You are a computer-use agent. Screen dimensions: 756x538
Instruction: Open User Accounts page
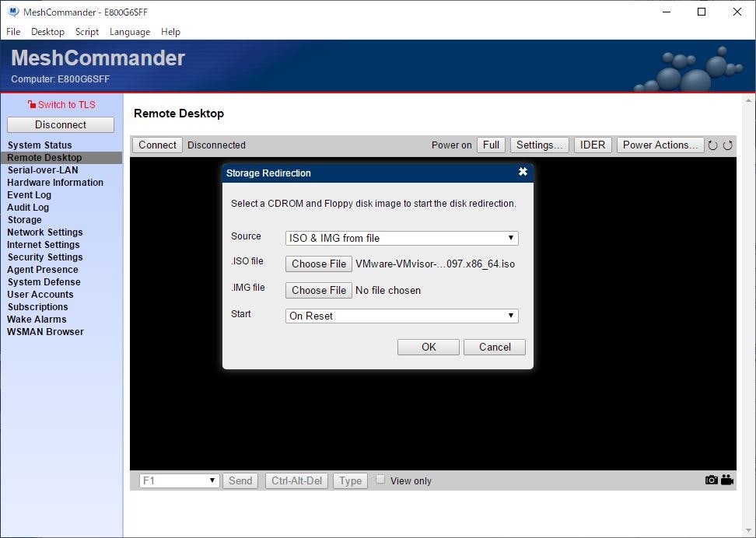40,295
